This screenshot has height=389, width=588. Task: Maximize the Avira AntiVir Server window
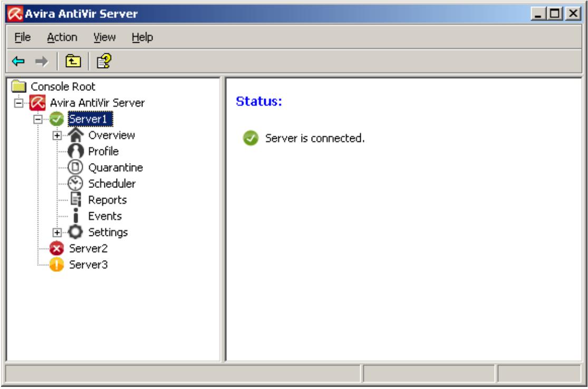555,14
